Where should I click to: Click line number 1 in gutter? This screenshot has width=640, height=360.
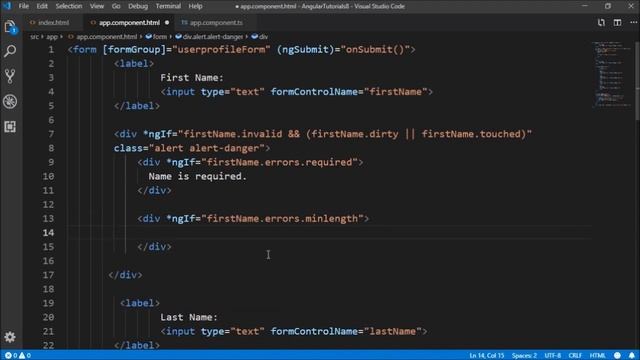coord(51,49)
